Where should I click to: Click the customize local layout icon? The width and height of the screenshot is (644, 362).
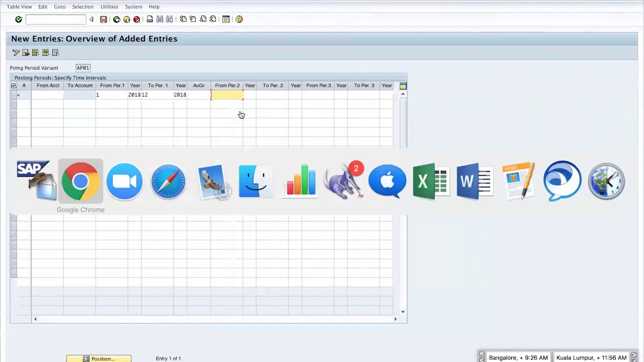(x=226, y=19)
